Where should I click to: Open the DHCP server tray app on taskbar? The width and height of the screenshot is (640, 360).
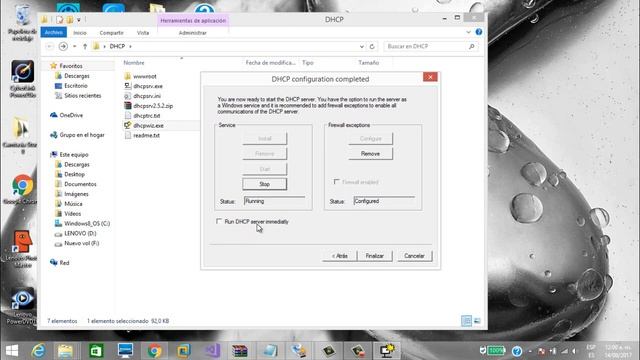click(387, 351)
